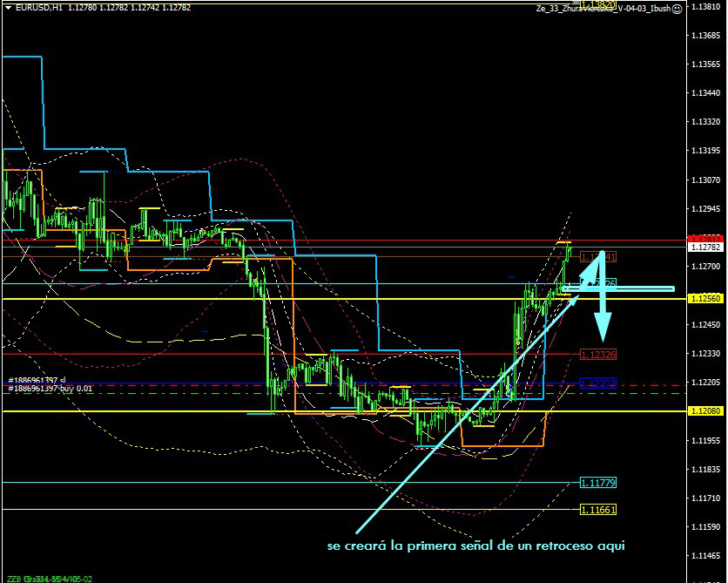Select the cyan 1.11779 level label
Image resolution: width=728 pixels, height=583 pixels.
tap(597, 482)
